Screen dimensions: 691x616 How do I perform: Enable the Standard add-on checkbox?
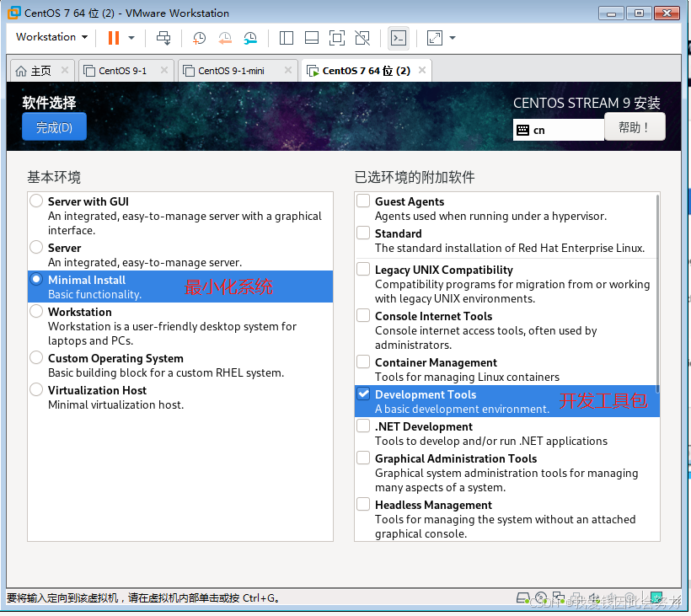(363, 233)
